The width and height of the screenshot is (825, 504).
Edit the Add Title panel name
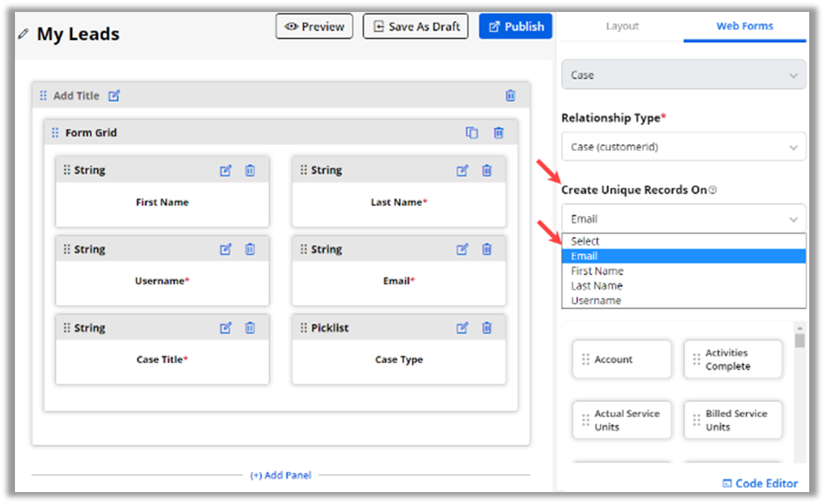click(x=114, y=96)
